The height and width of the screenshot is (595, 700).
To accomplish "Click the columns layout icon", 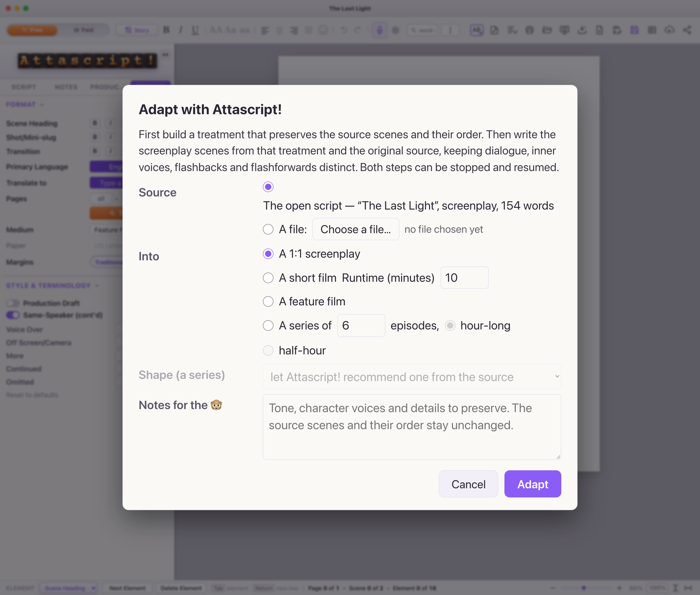I will point(652,30).
